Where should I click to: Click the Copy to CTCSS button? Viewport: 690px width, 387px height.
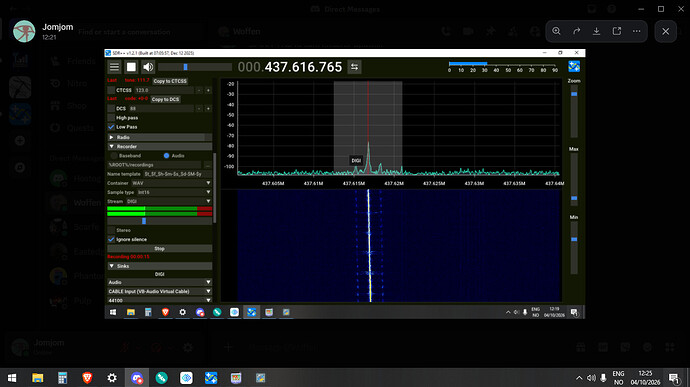pyautogui.click(x=170, y=81)
